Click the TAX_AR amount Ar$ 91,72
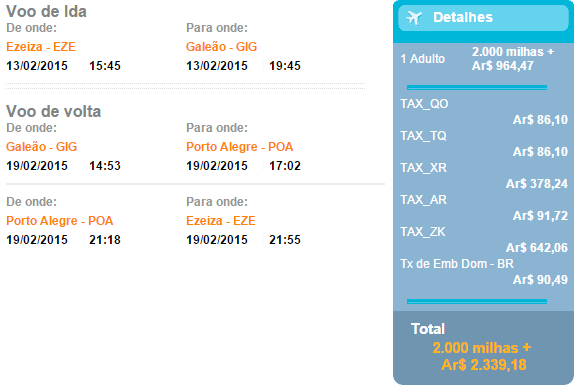This screenshot has height=385, width=575. (x=540, y=216)
